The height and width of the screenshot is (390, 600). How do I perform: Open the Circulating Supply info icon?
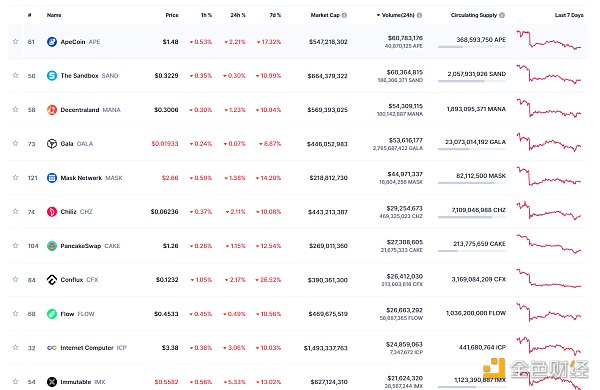502,15
